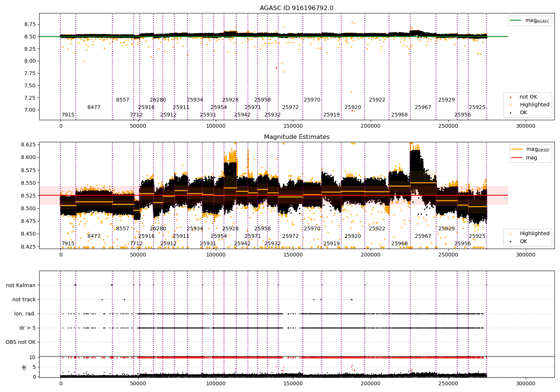This screenshot has height=392, width=560.
Task: Click obsid label 25968 in top plot
Action: 399,115
